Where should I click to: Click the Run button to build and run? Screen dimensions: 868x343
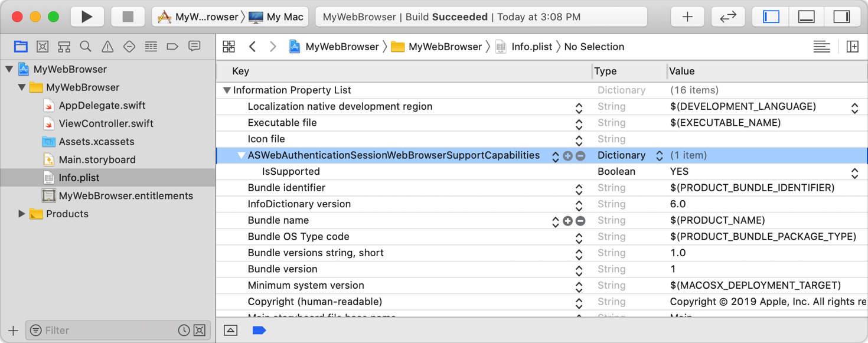(x=87, y=16)
